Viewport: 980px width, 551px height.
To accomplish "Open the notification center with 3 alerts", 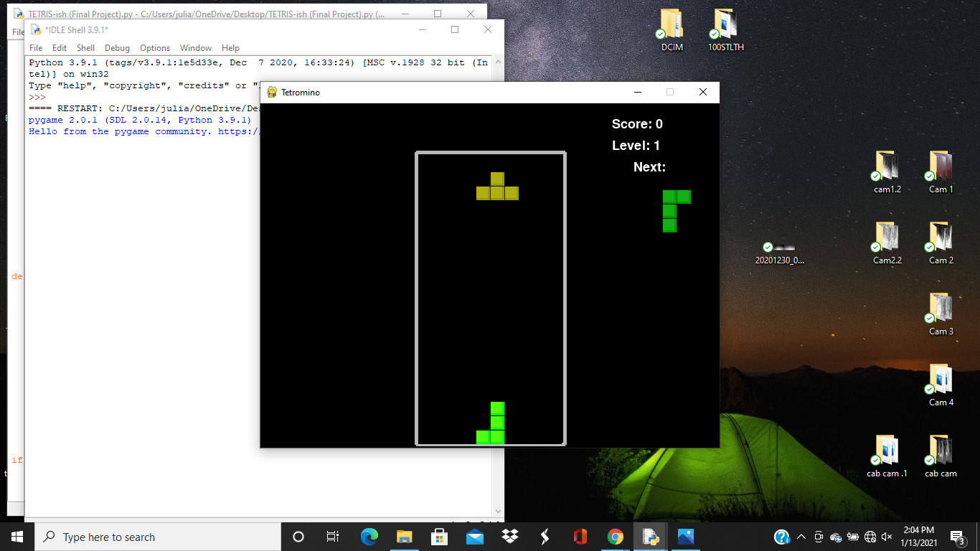I will [x=957, y=537].
